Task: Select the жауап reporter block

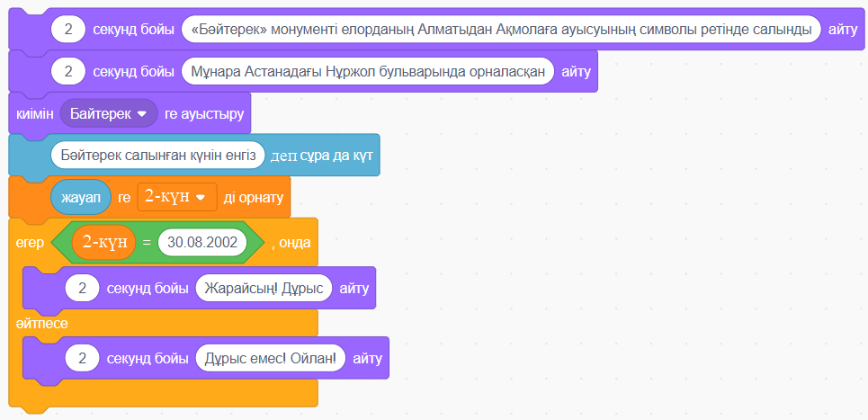Action: 81,196
